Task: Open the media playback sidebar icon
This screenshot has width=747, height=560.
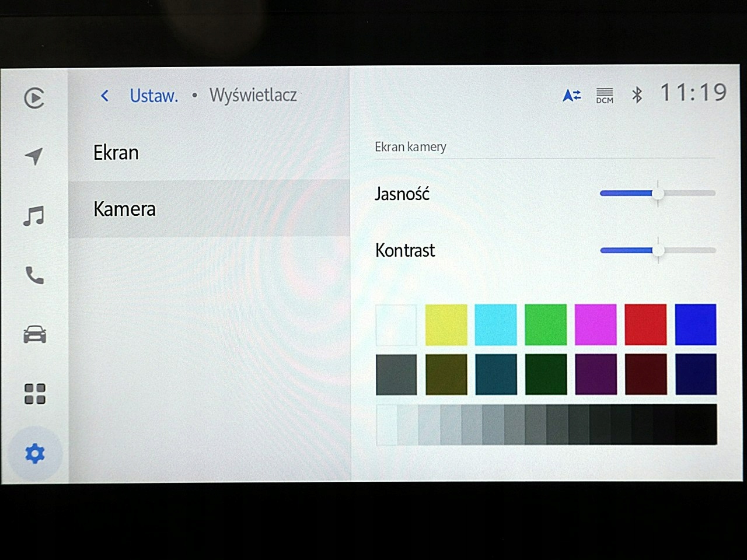Action: 34,97
